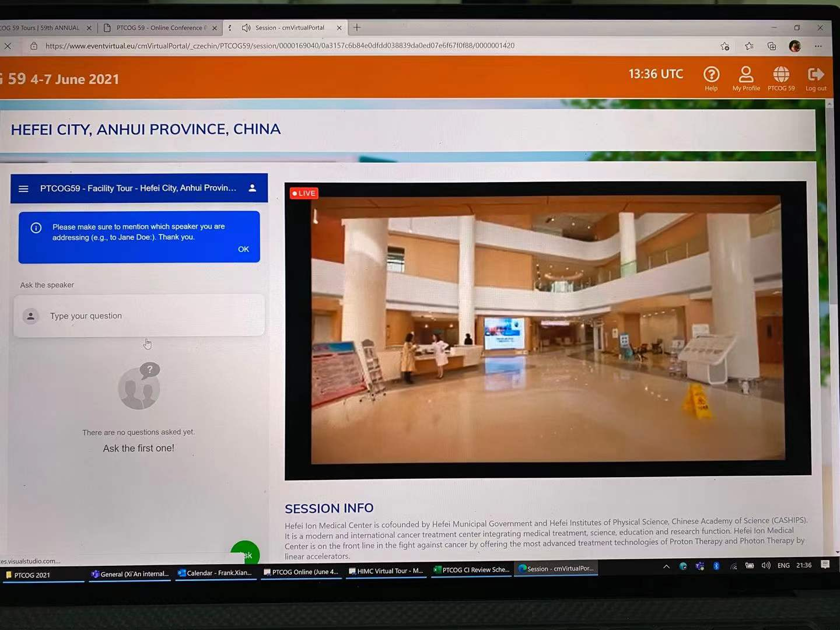Click the 13:36 UTC time display

pos(656,74)
